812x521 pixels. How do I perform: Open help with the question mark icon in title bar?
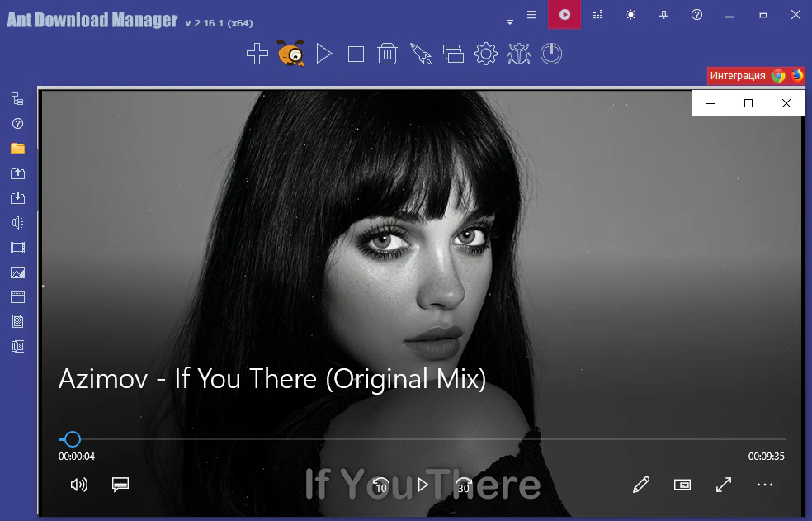pyautogui.click(x=696, y=15)
